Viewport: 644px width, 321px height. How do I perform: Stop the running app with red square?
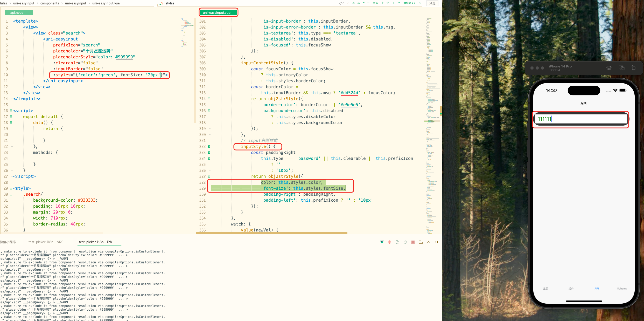tap(413, 242)
